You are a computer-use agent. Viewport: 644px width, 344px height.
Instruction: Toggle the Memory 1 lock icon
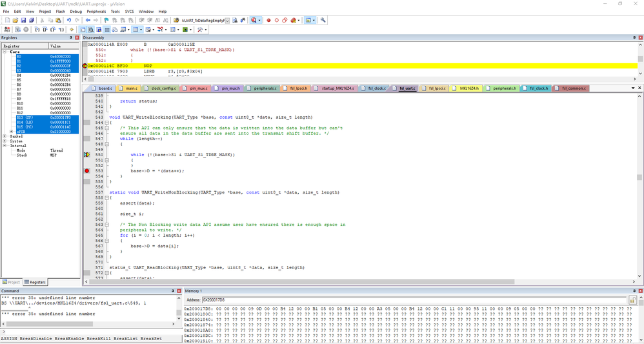pyautogui.click(x=632, y=300)
